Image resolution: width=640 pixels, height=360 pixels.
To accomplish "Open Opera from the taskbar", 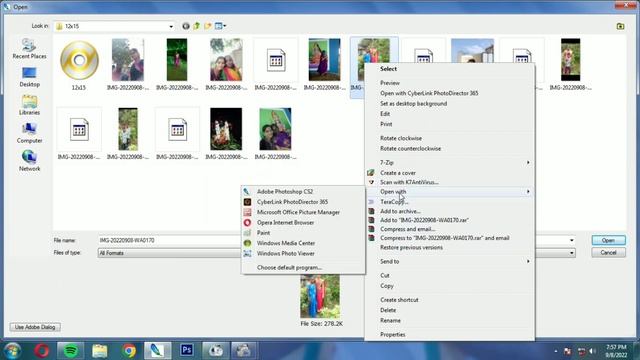I will 42,351.
